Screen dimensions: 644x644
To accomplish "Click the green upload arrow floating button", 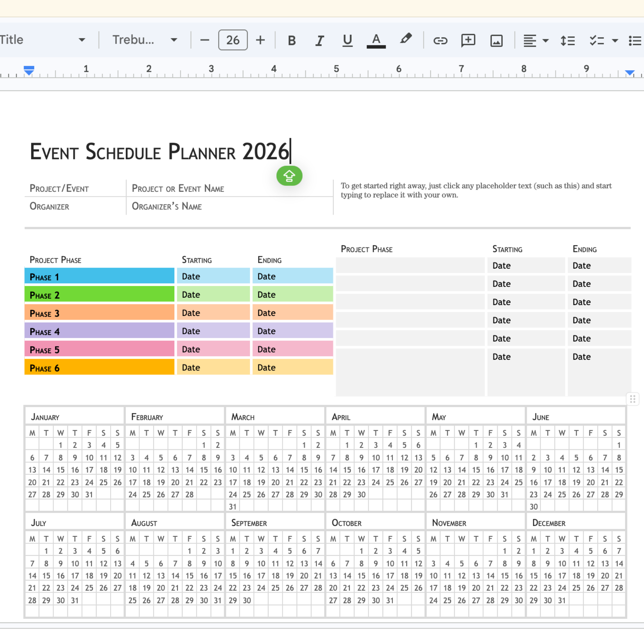I will 289,176.
